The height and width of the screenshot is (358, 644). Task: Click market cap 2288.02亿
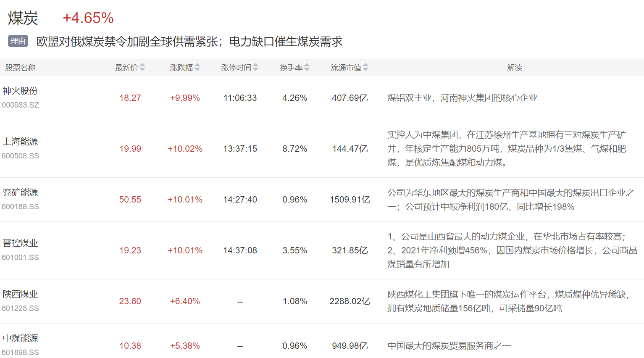pyautogui.click(x=350, y=301)
